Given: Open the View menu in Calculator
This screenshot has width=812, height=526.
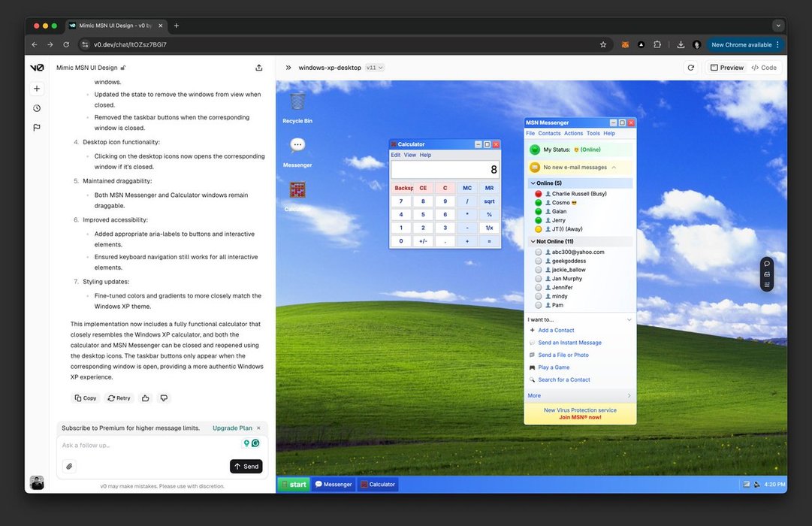Looking at the screenshot, I should pyautogui.click(x=410, y=155).
